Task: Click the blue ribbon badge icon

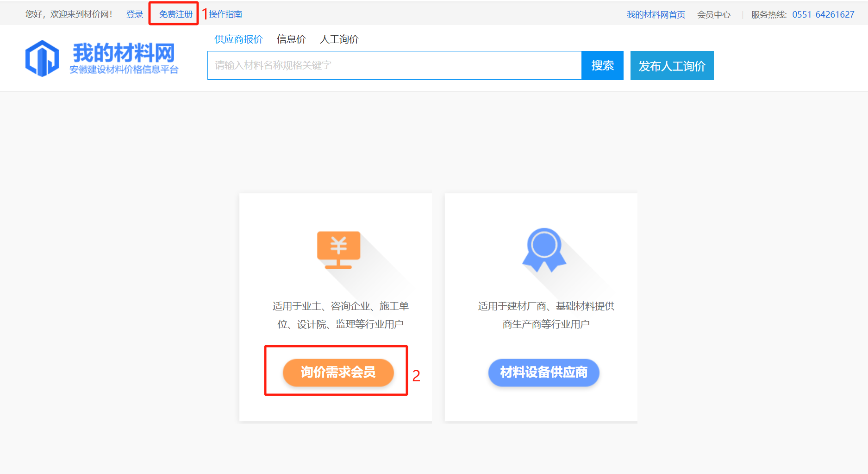Action: (544, 249)
